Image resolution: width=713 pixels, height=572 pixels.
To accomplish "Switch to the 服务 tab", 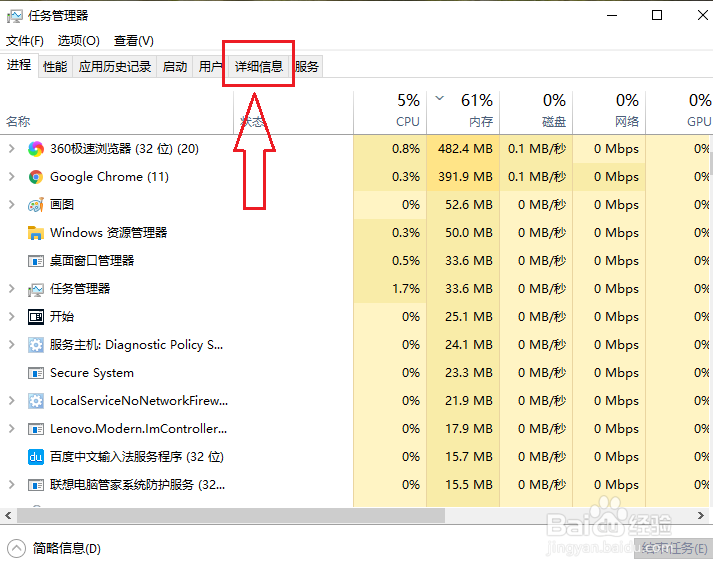I will [x=306, y=67].
